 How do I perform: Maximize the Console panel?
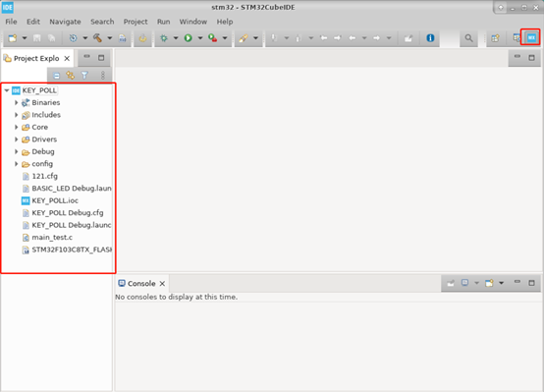pos(531,283)
